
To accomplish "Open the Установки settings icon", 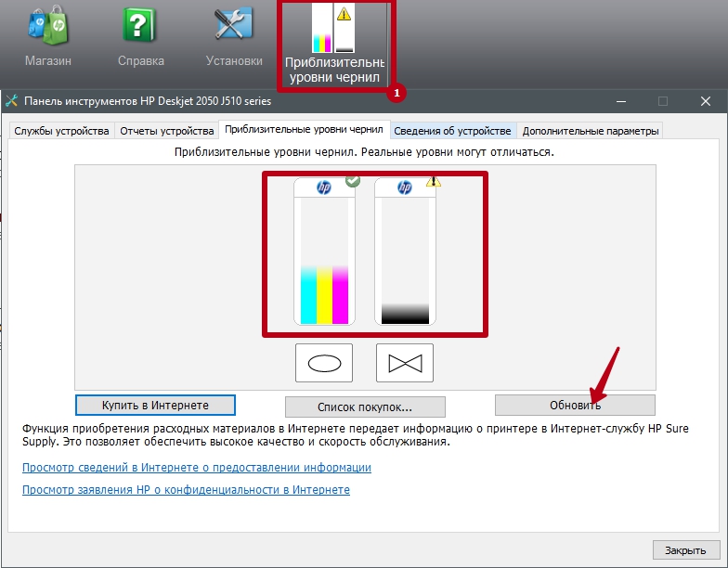I will click(233, 26).
